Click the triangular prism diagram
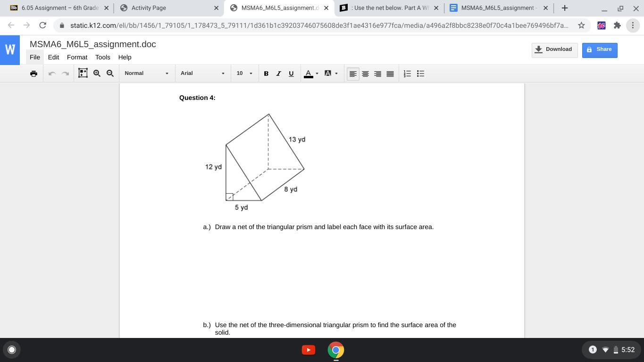Screen dimensions: 644x362 [x=255, y=161]
